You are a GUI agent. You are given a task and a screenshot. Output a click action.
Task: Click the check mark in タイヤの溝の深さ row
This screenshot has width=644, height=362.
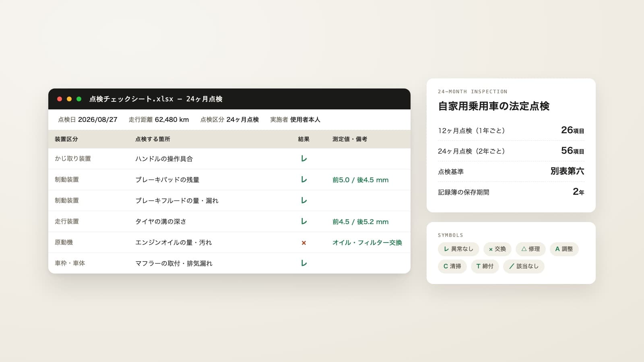point(304,221)
